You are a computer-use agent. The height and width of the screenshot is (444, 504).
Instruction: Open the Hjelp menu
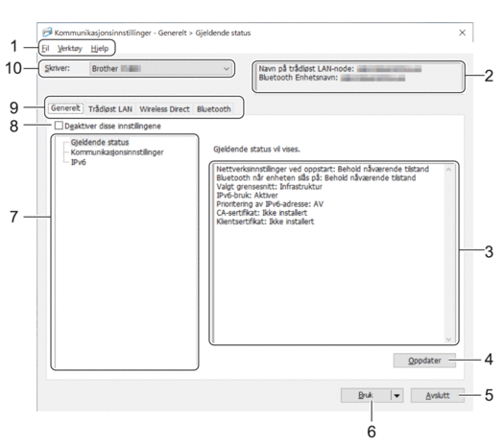coord(100,49)
